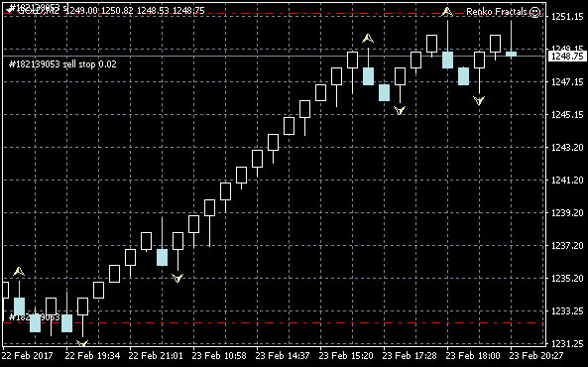Select down fractal arrow below the 1247.15 gridline
Image resolution: width=588 pixels, height=367 pixels.
[479, 100]
